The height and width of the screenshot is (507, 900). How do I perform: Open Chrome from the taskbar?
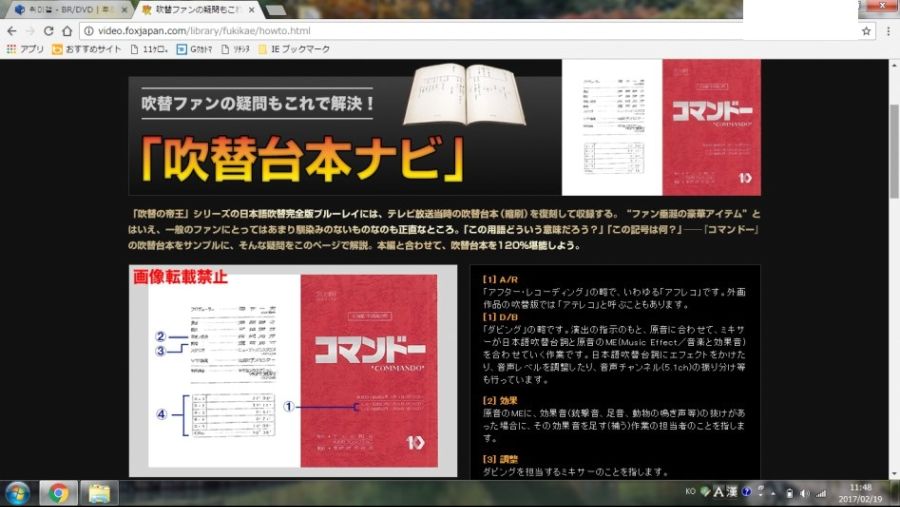pyautogui.click(x=59, y=493)
